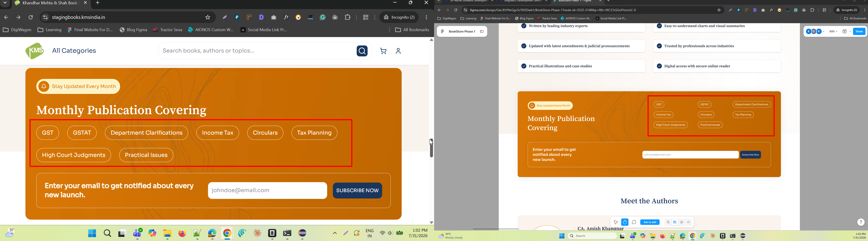Click the volume icon in system tray
This screenshot has height=241, width=868.
coord(390,233)
